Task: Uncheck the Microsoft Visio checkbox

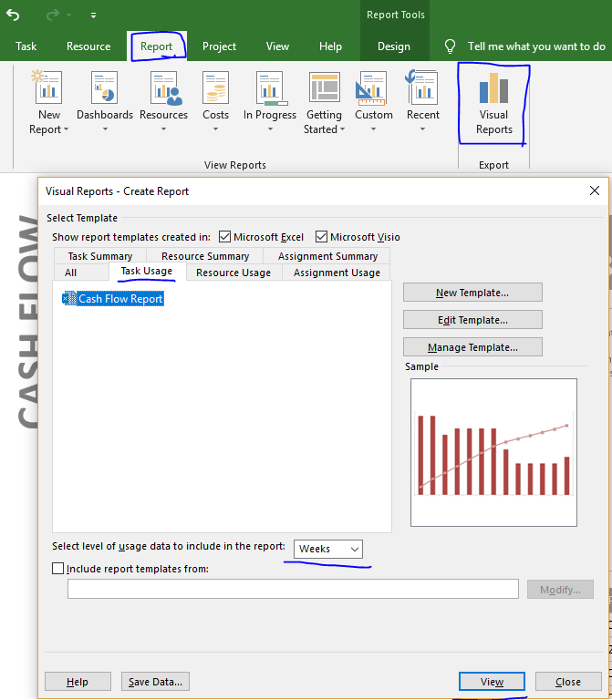Action: pyautogui.click(x=321, y=237)
